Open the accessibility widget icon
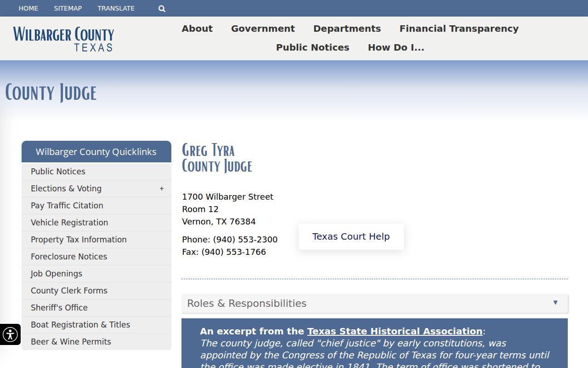The image size is (588, 368). pyautogui.click(x=10, y=334)
